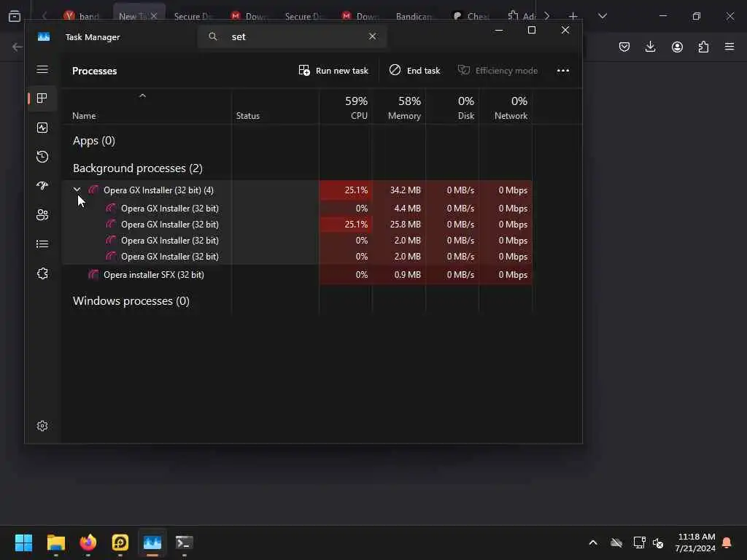Open the terminal app in taskbar

184,542
